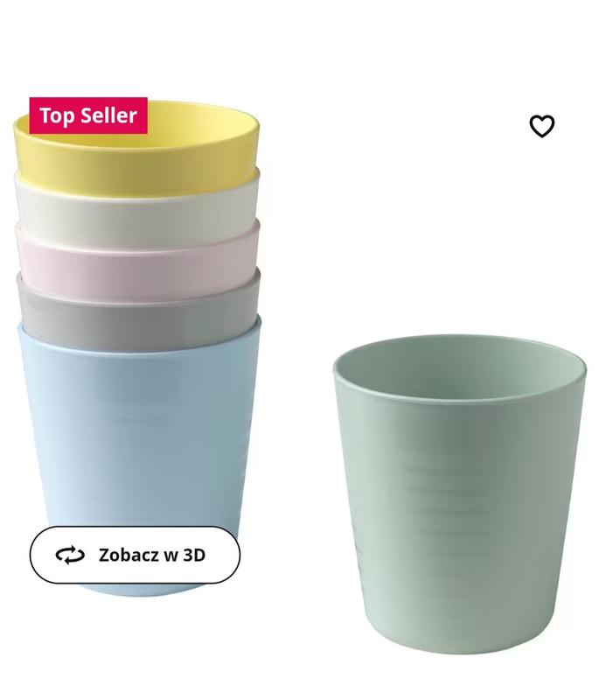The image size is (599, 700).
Task: Click the 3D rotate arrows icon
Action: click(x=70, y=555)
